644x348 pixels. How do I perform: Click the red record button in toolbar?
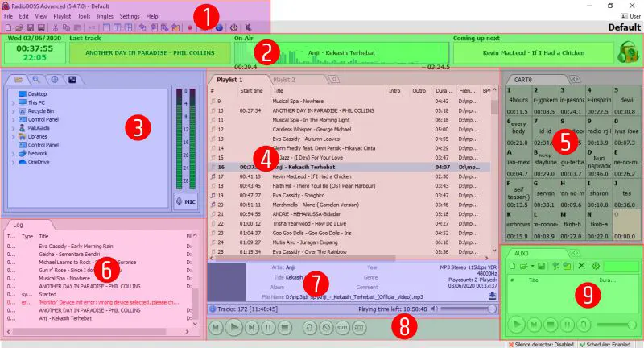pyautogui.click(x=189, y=27)
